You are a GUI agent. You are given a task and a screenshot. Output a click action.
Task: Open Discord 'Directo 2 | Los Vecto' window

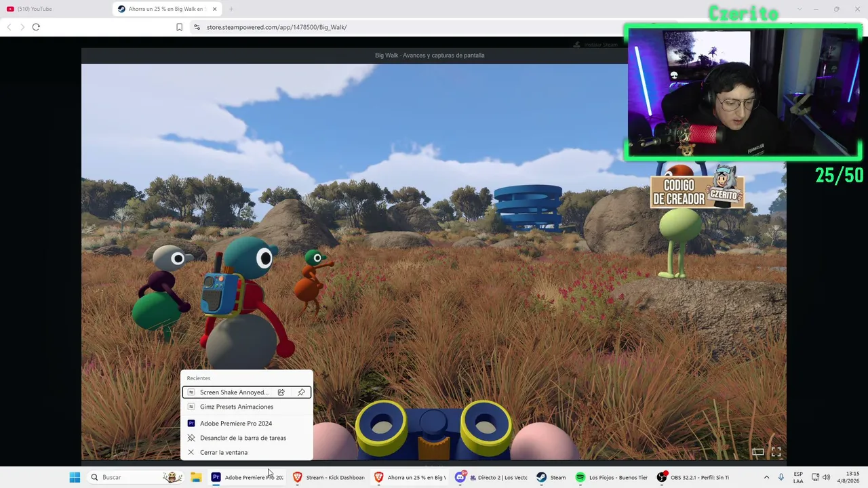coord(492,477)
